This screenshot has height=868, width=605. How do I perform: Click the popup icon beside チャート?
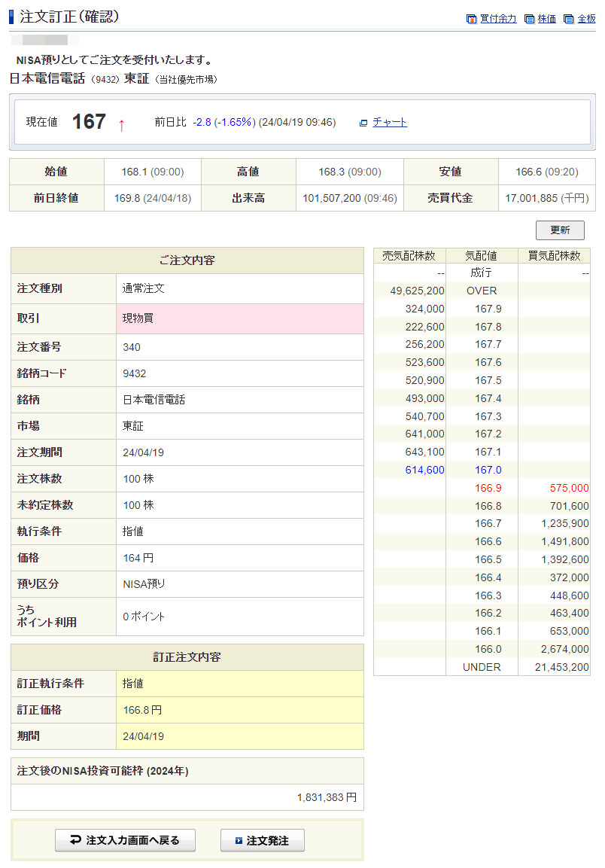(363, 123)
